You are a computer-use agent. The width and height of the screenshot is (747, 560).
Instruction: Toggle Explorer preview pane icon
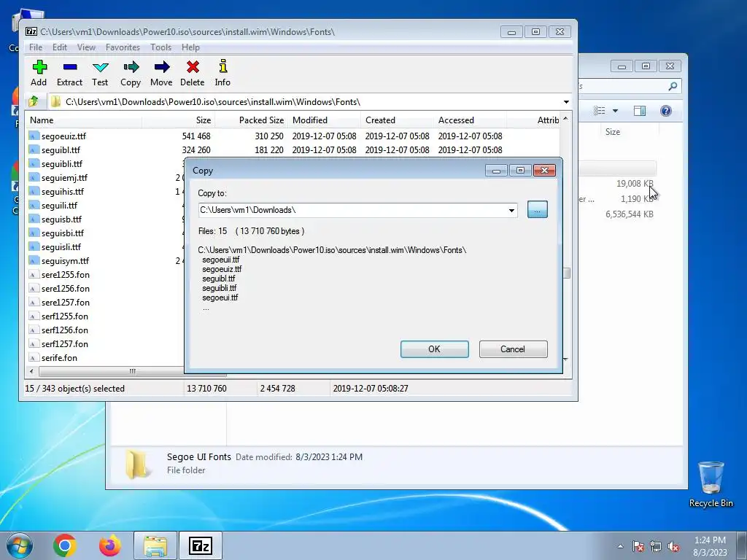(639, 111)
